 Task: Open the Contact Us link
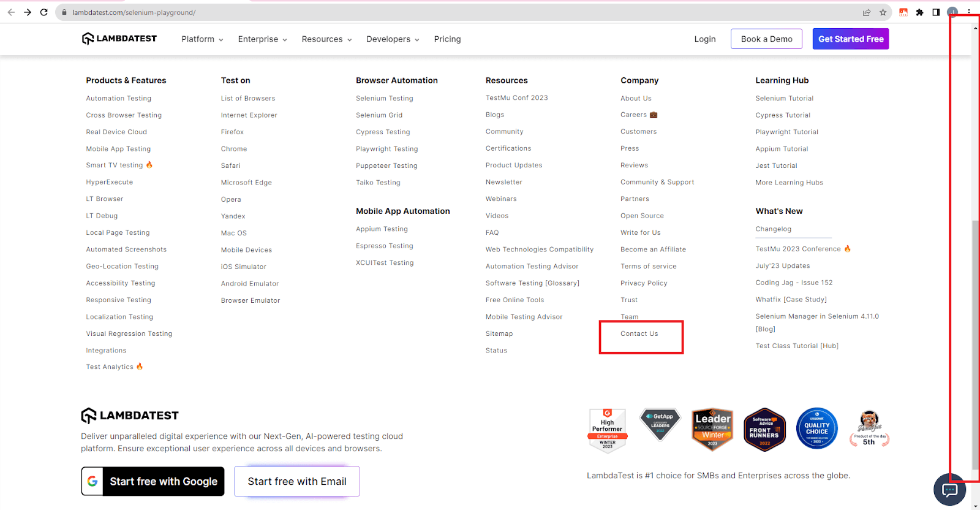click(639, 334)
